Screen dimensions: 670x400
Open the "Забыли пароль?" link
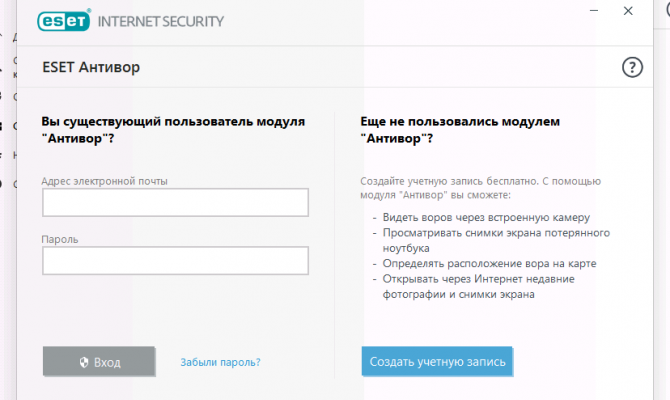click(x=220, y=362)
